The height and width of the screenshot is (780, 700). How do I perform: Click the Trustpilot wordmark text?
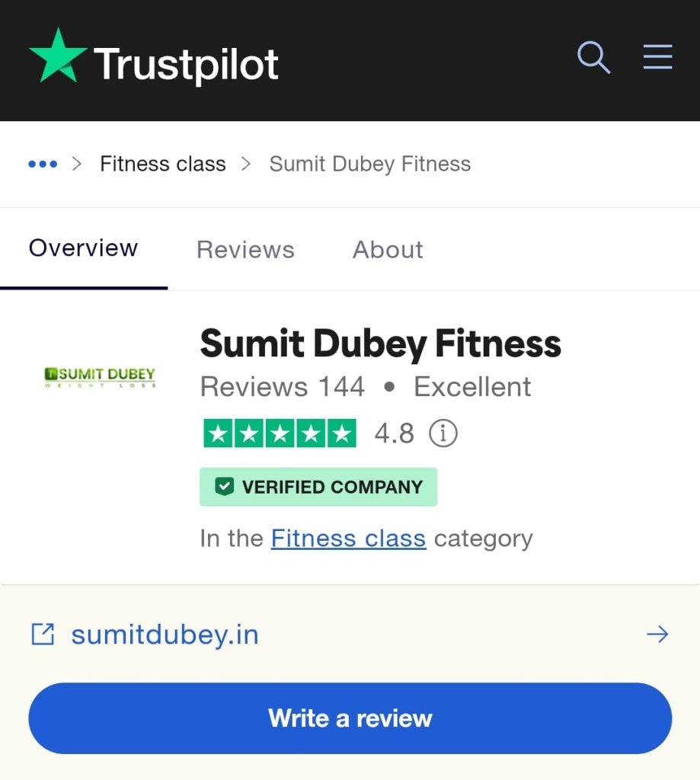[x=186, y=64]
